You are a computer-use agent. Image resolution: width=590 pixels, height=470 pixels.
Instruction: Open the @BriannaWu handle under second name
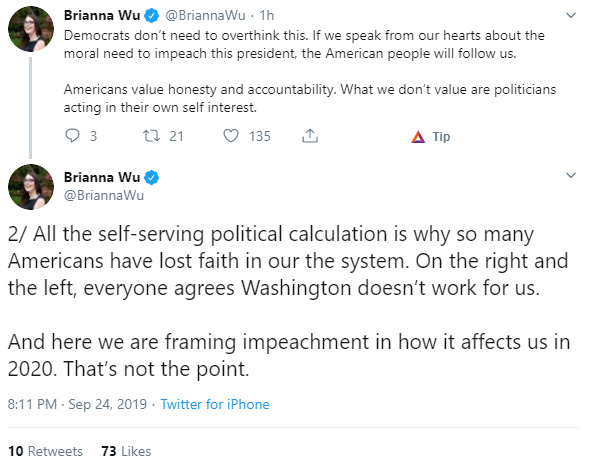(x=104, y=195)
